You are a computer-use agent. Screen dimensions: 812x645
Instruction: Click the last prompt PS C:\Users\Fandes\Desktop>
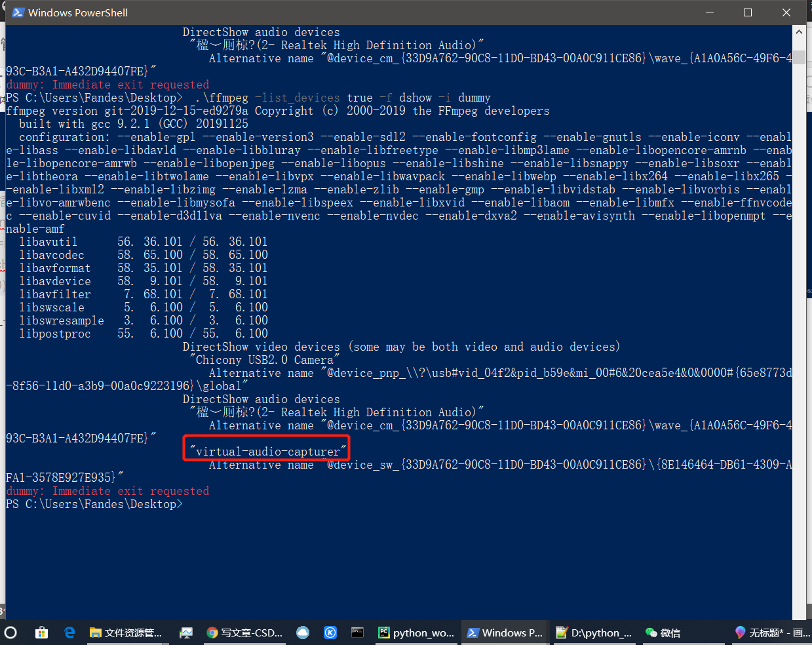pyautogui.click(x=94, y=504)
